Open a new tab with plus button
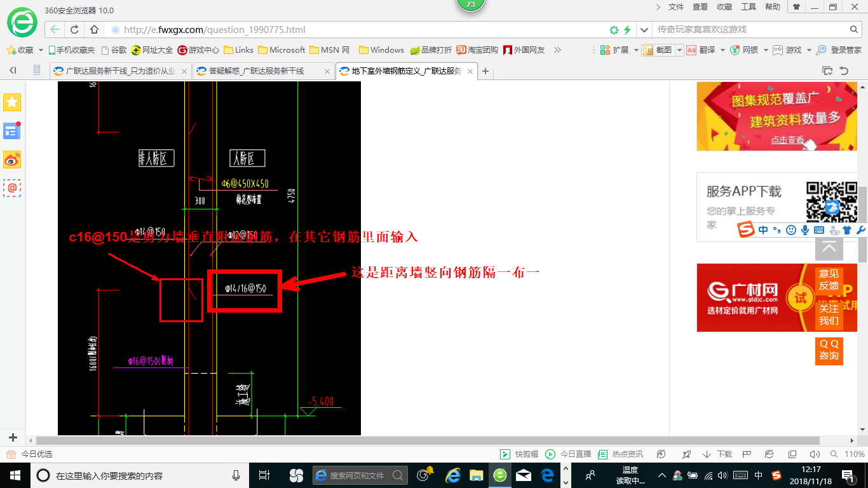Image resolution: width=868 pixels, height=488 pixels. click(485, 71)
